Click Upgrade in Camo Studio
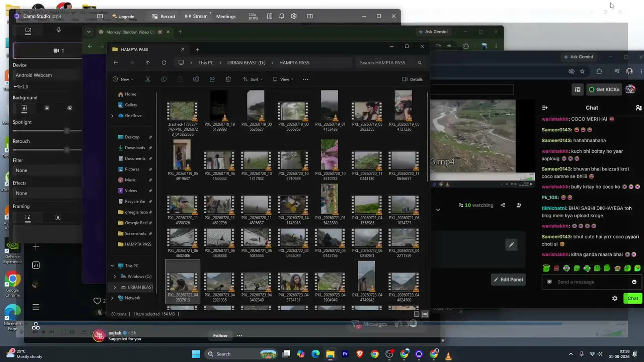The image size is (644, 362). (x=122, y=16)
